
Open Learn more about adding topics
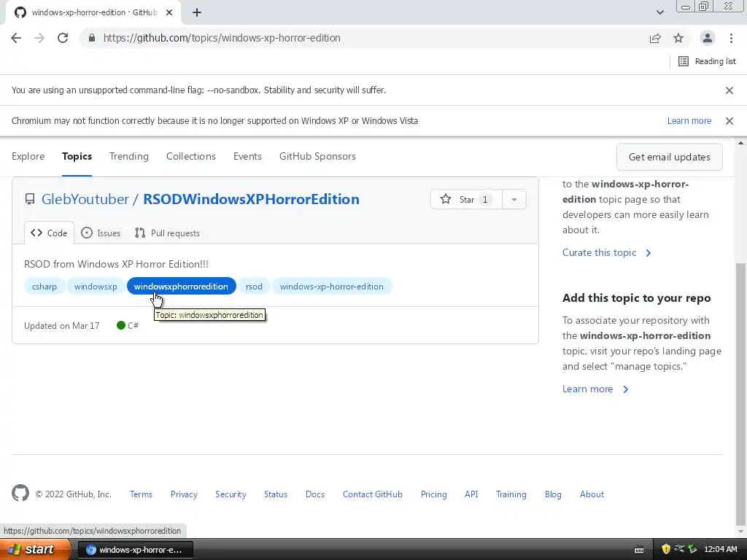pos(595,389)
